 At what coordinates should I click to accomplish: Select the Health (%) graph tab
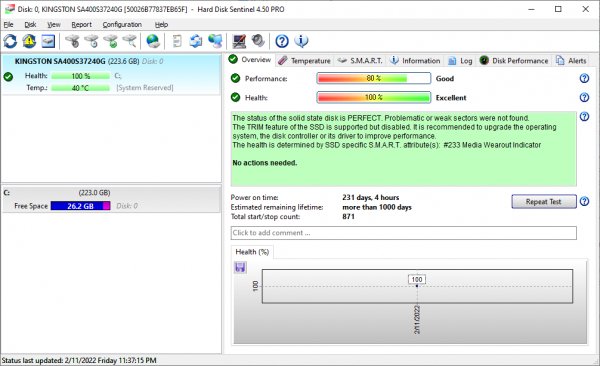point(252,252)
